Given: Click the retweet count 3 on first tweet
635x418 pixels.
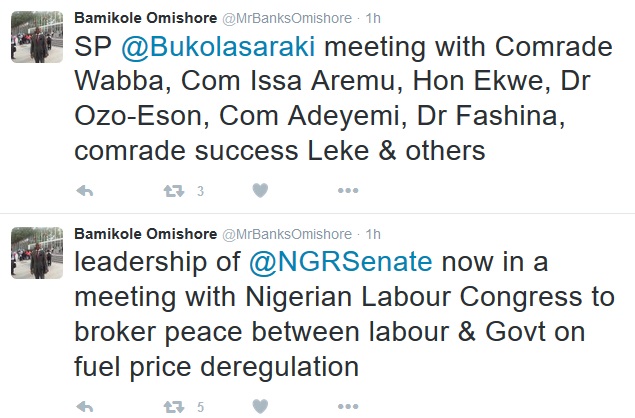Looking at the screenshot, I should coord(200,191).
